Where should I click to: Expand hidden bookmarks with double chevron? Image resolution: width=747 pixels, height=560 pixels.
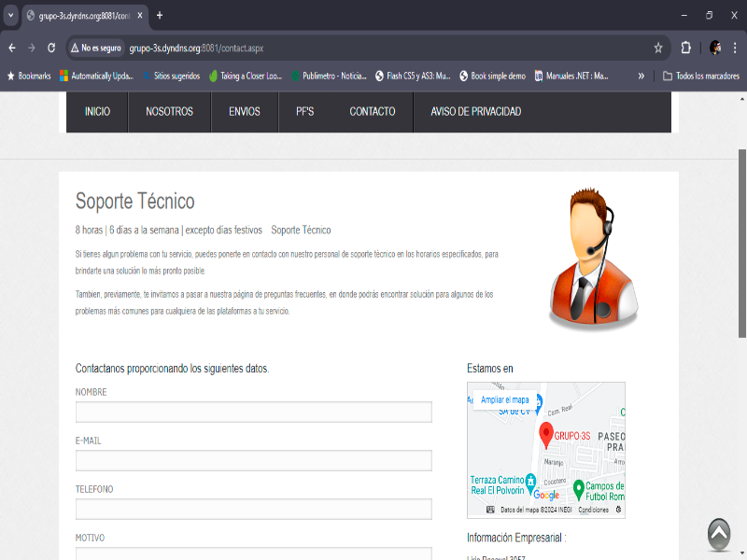tap(641, 76)
